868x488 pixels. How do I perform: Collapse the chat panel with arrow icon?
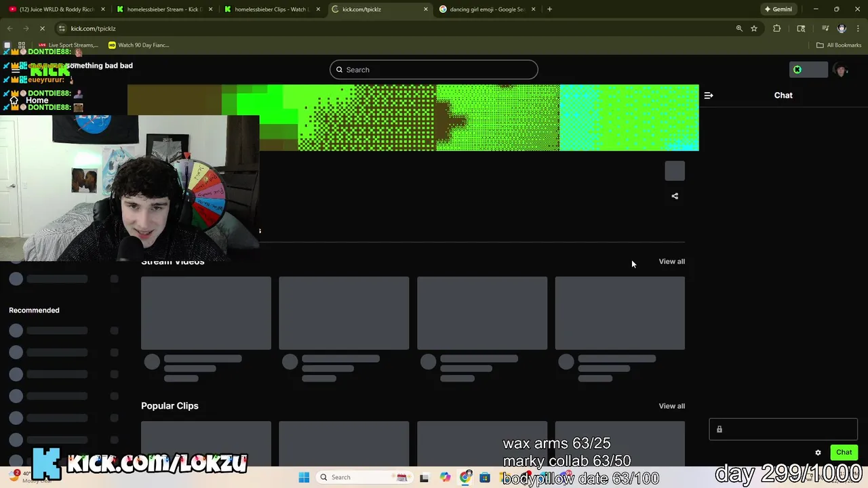709,96
